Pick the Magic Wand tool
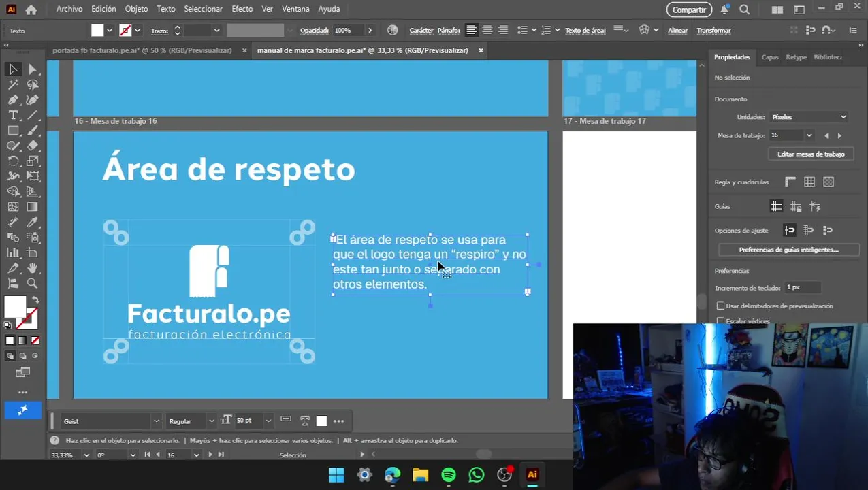Screen dimensions: 868x490 click(13, 85)
